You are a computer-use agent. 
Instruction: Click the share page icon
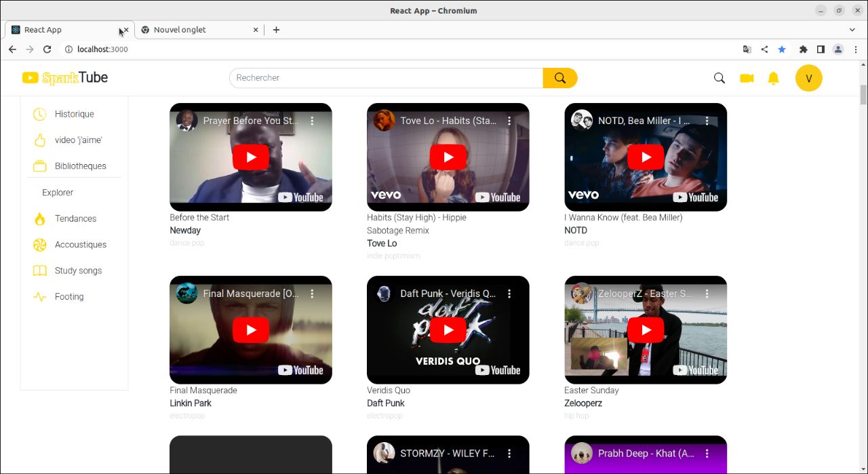764,50
